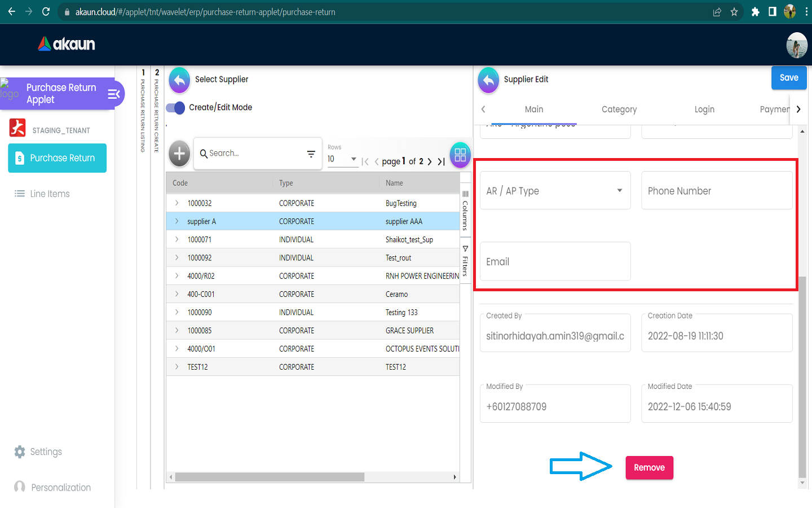
Task: Expand the row for code 4000/R02
Action: pos(176,275)
